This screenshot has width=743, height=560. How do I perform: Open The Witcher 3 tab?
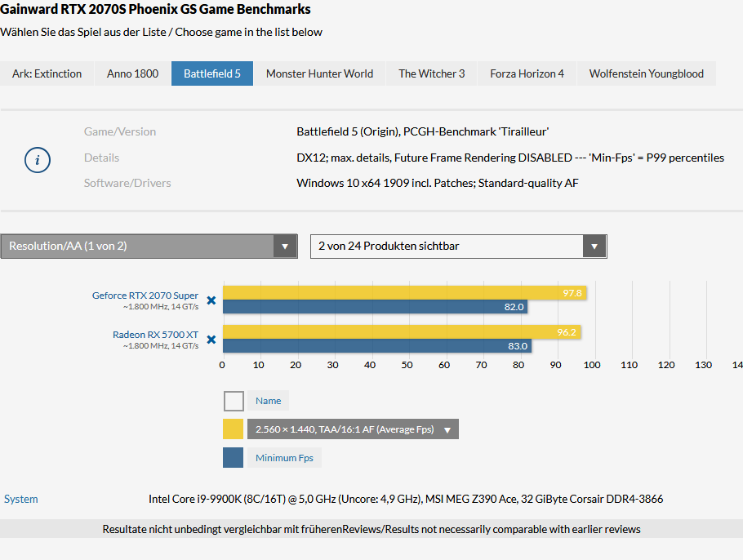pyautogui.click(x=431, y=73)
